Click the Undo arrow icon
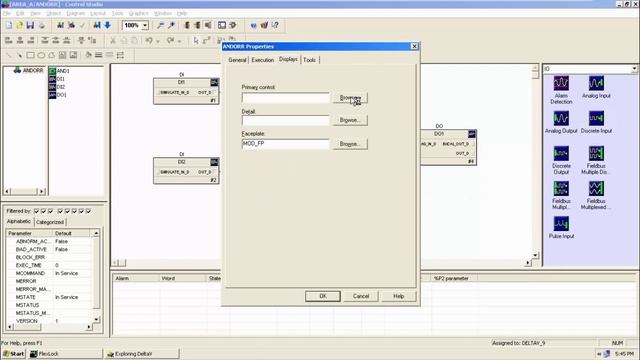The width and height of the screenshot is (640, 360). [149, 40]
